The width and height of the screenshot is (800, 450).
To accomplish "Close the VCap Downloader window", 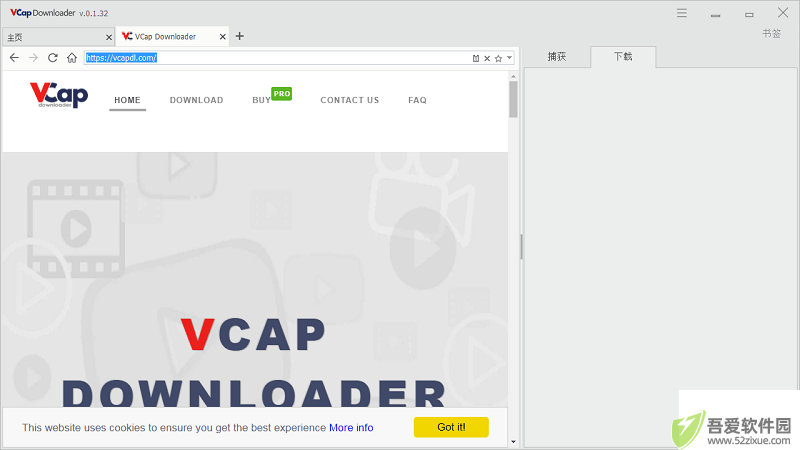I will coord(783,13).
